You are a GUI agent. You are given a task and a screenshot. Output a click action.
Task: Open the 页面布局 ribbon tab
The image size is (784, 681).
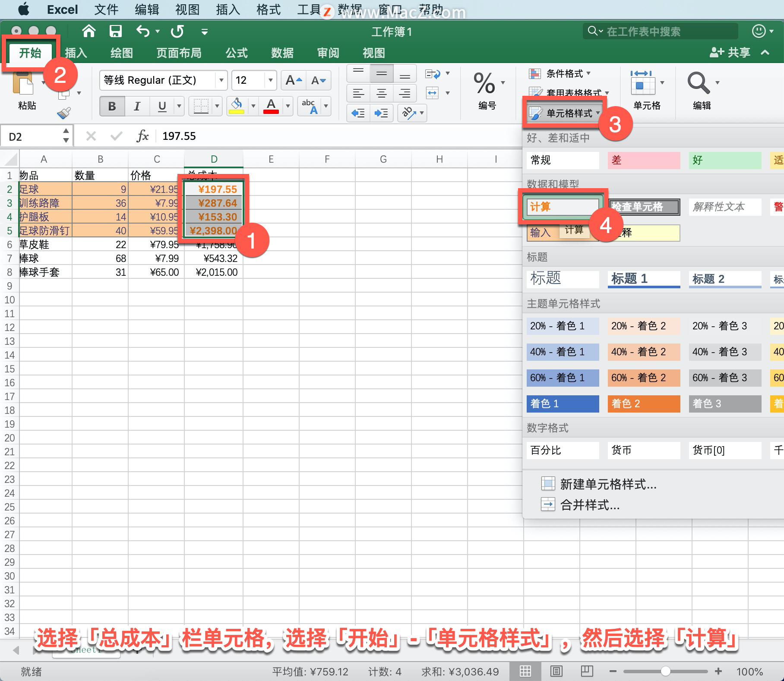point(179,53)
